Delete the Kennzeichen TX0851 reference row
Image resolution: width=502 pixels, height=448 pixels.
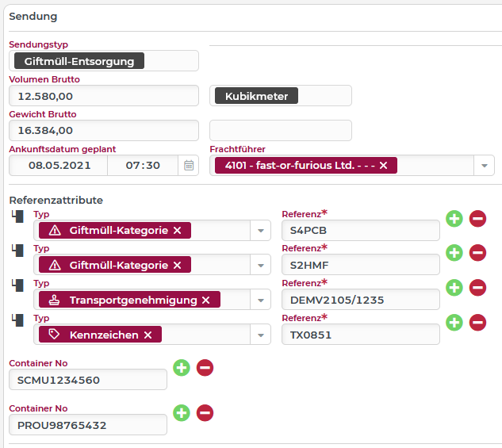477,322
